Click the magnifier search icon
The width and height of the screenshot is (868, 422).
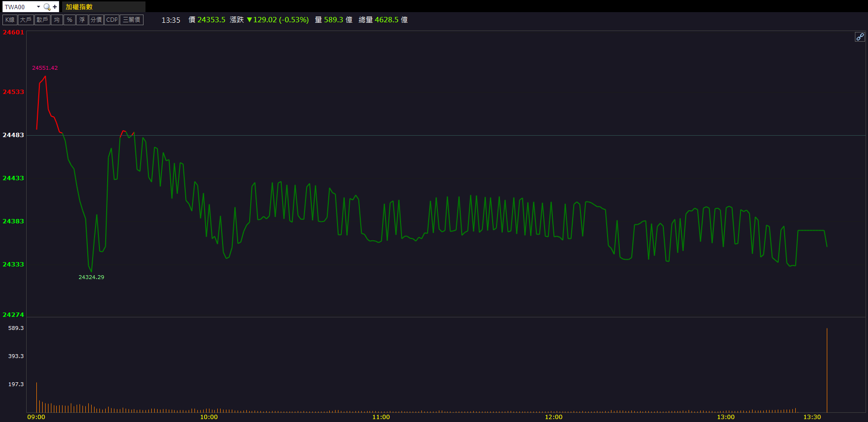click(47, 7)
